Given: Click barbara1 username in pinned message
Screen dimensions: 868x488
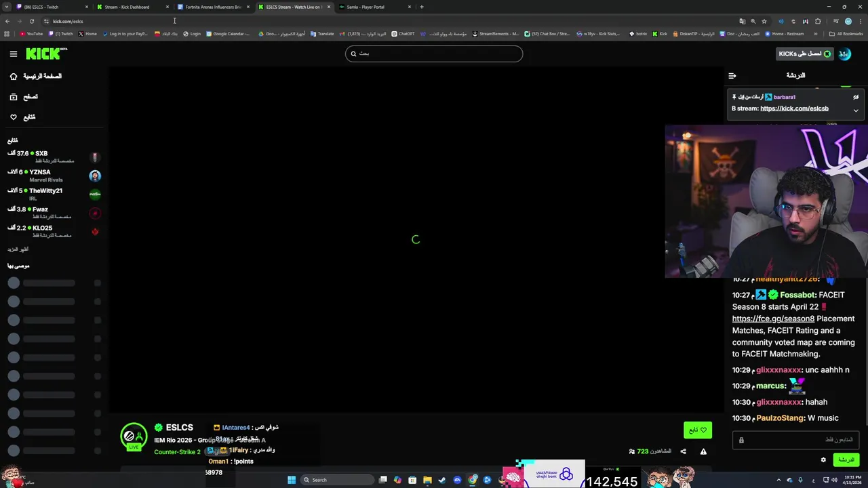Looking at the screenshot, I should pyautogui.click(x=785, y=97).
